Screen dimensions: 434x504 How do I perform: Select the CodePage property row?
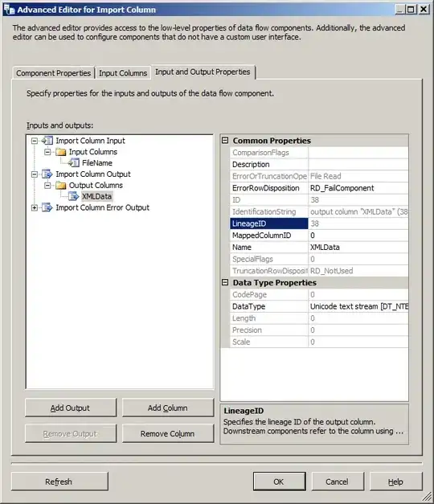click(319, 294)
